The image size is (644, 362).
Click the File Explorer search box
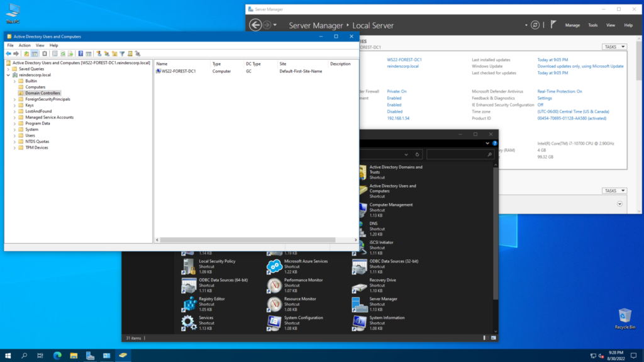point(460,155)
